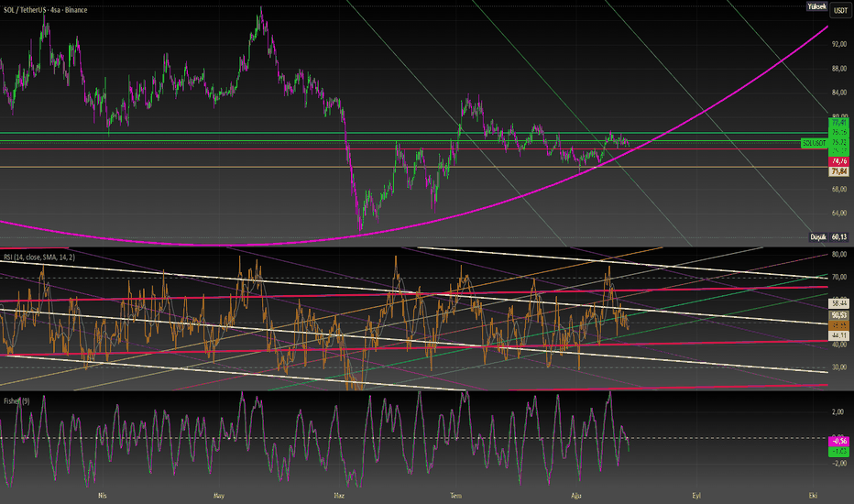The height and width of the screenshot is (504, 854).
Task: Click the 68,00 price axis label
Action: pos(838,189)
